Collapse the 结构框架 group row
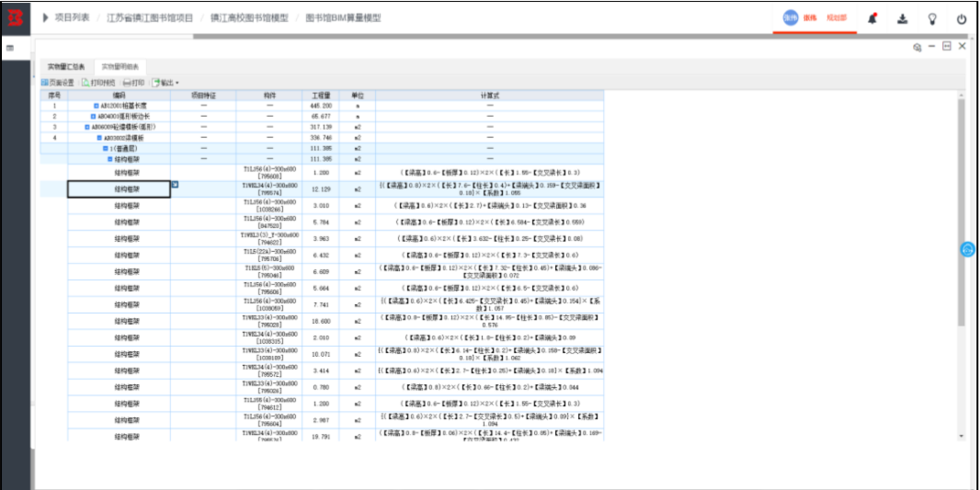980x490 pixels. tap(110, 159)
